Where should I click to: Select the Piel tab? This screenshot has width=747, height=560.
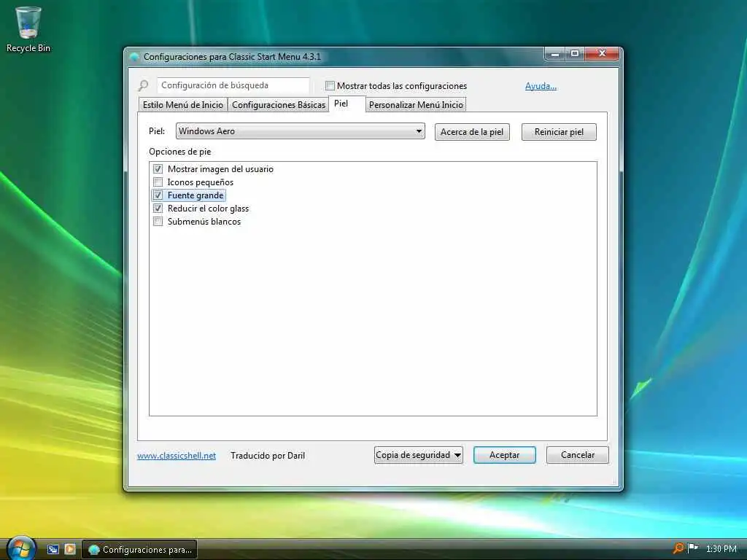347,104
